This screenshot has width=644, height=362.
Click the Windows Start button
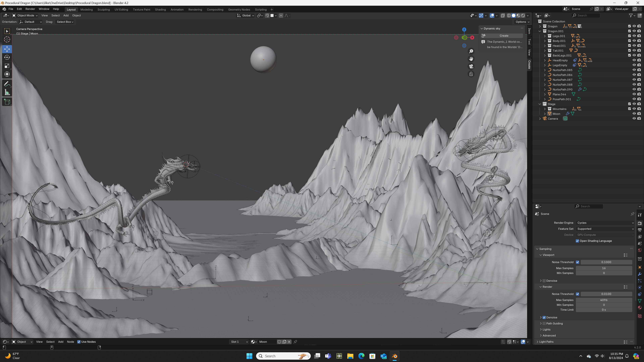click(249, 356)
